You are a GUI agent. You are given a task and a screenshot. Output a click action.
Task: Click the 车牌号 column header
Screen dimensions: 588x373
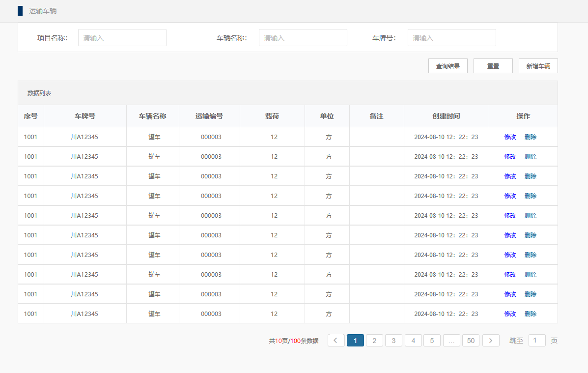pyautogui.click(x=85, y=116)
